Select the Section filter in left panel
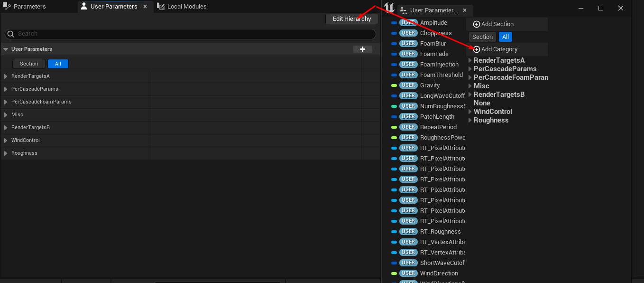The width and height of the screenshot is (644, 283). pyautogui.click(x=29, y=64)
